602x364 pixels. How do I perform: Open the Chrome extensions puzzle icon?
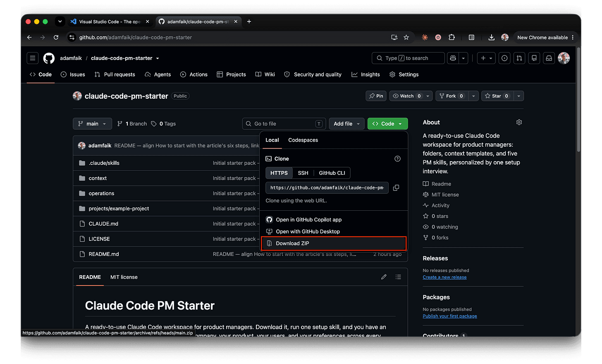(x=451, y=37)
